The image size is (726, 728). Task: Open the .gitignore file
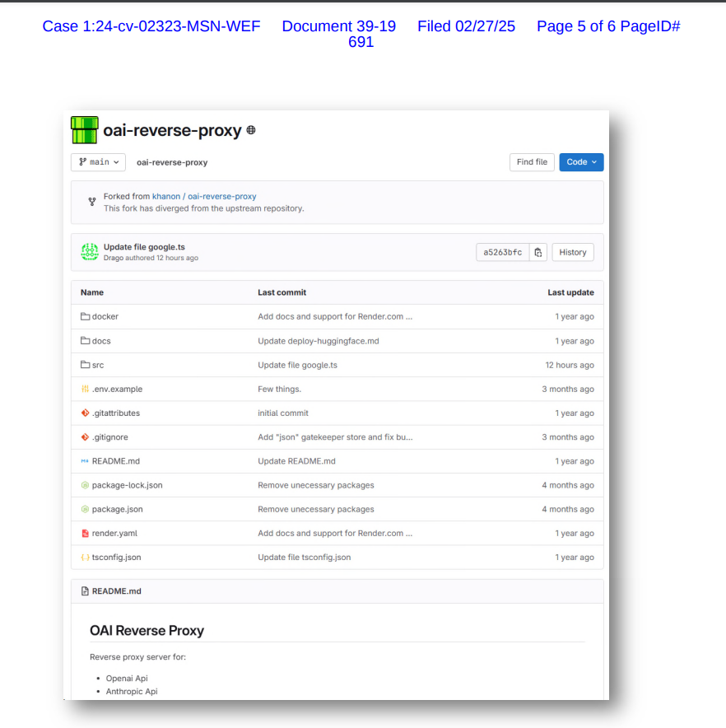109,437
